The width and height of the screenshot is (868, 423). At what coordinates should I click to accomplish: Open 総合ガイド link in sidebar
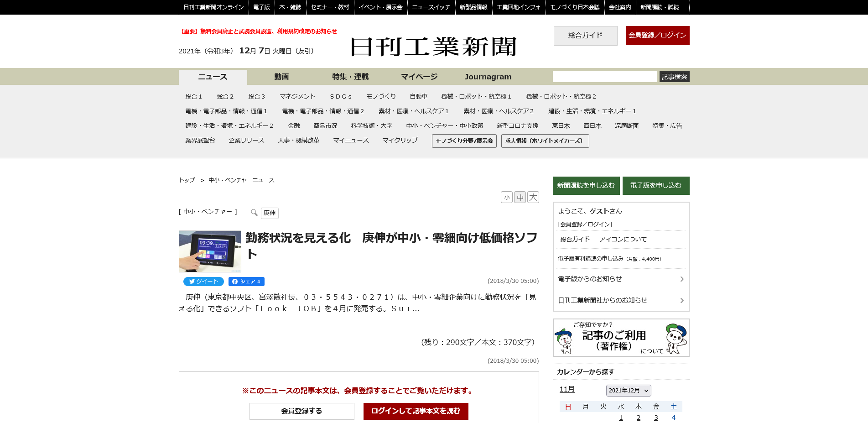coord(575,240)
